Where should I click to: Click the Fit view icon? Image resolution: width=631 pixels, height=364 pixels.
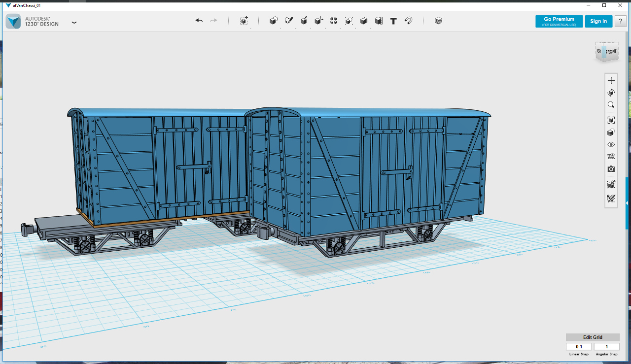pos(611,120)
